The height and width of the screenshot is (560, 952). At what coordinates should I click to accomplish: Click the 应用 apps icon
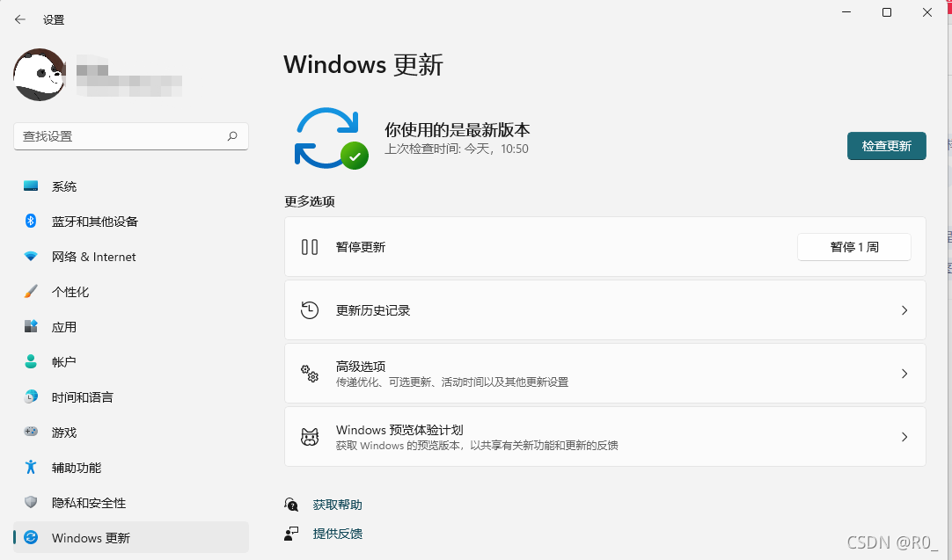click(31, 326)
